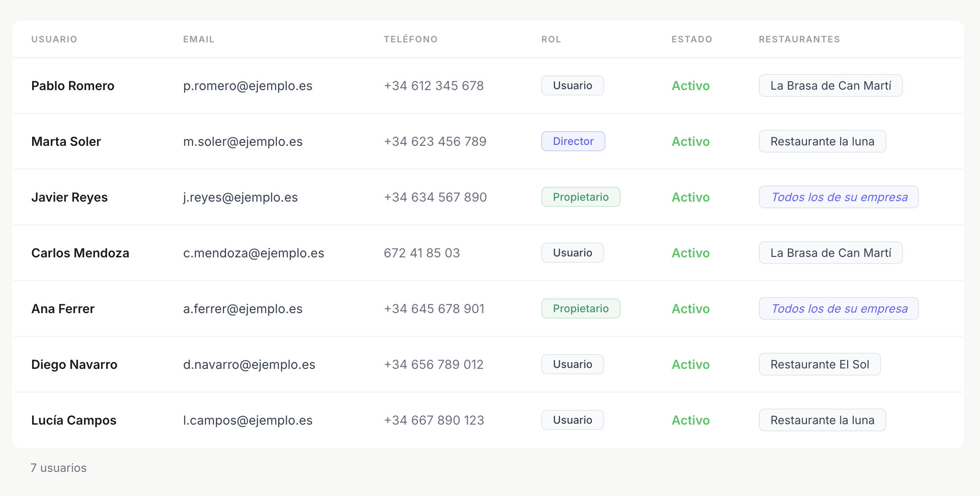Click the EMAIL column header
Screen dimensions: 980x496
click(198, 39)
